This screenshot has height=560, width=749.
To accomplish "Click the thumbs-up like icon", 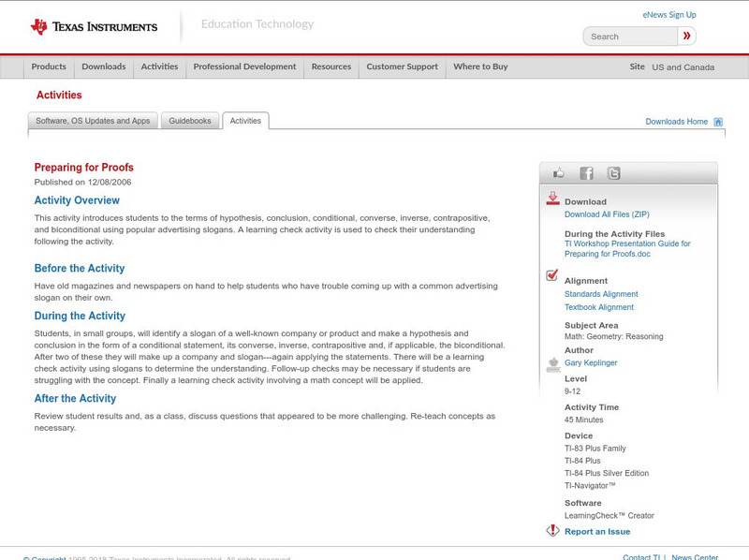I will [x=558, y=173].
